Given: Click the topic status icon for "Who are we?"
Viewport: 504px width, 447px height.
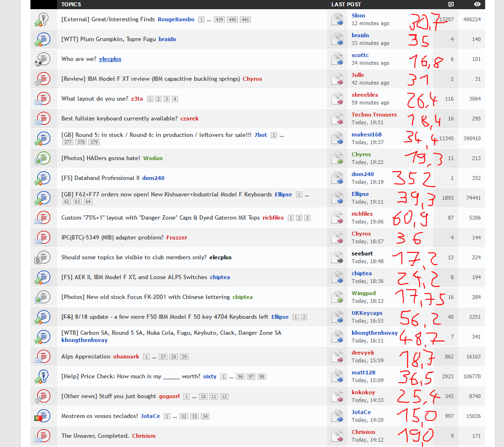Looking at the screenshot, I should (41, 59).
